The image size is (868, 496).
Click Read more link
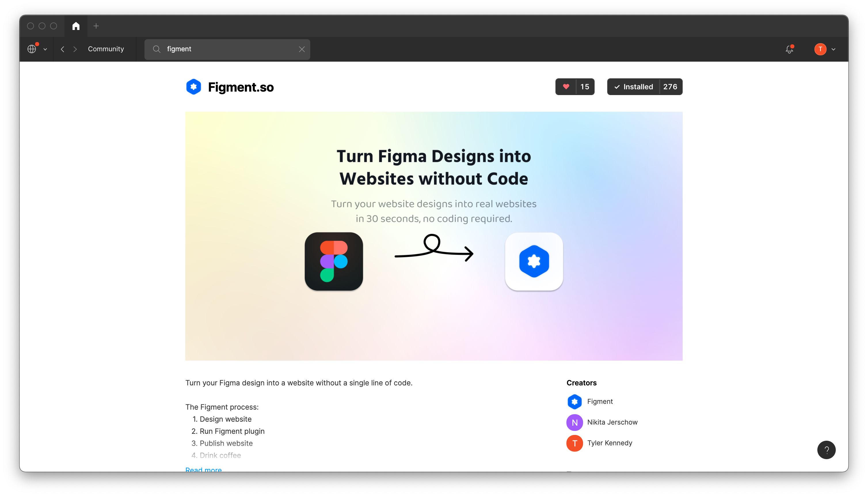pyautogui.click(x=203, y=470)
